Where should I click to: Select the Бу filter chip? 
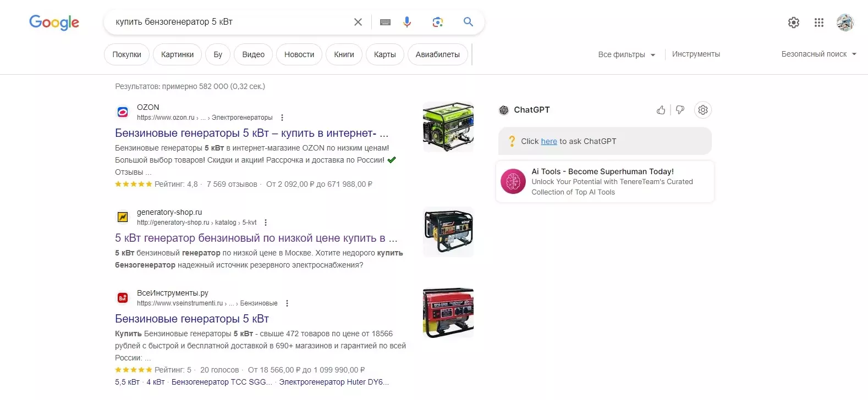point(218,54)
